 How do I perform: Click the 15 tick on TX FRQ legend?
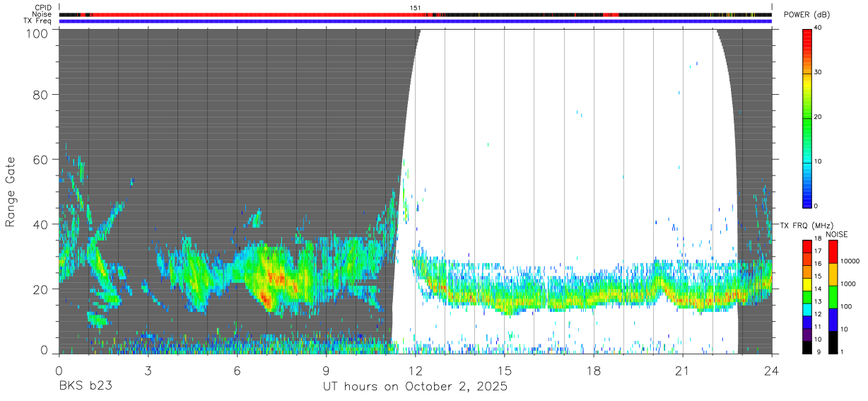tap(818, 277)
